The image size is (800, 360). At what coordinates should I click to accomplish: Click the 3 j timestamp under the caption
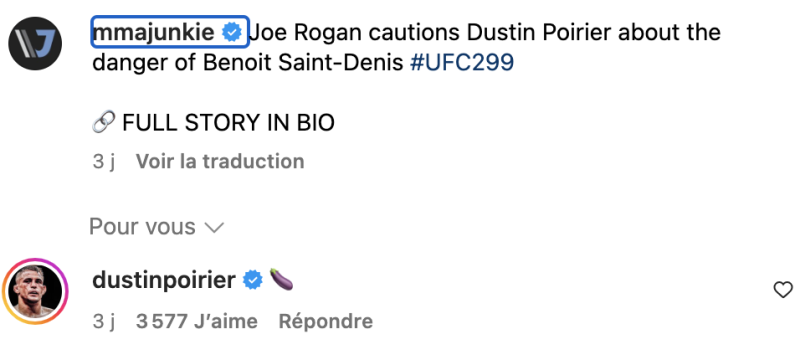[104, 162]
